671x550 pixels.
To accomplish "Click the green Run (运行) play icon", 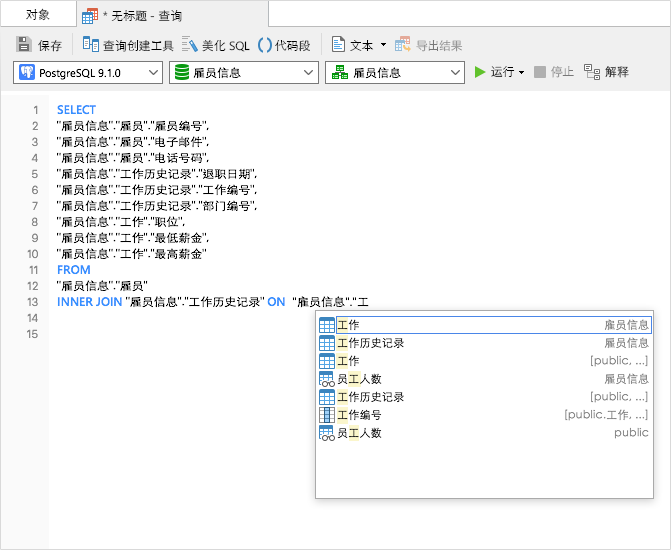I will [x=480, y=72].
